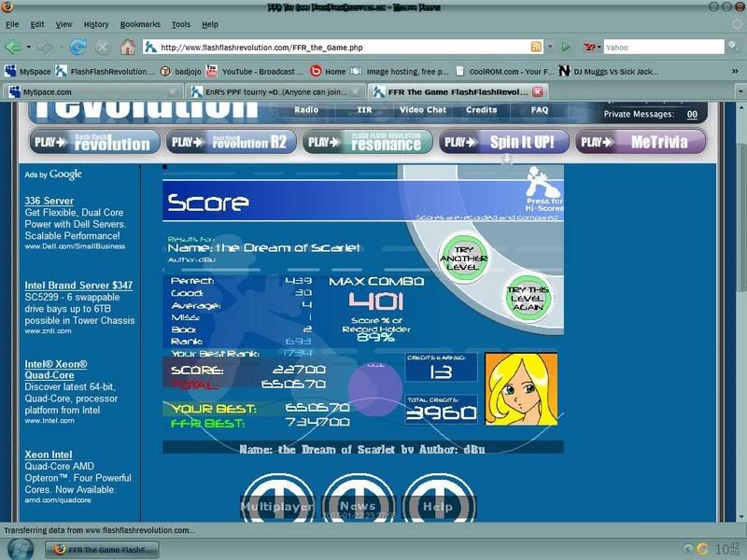Screen dimensions: 747x560
Task: Click the Reload page icon
Action: point(78,46)
